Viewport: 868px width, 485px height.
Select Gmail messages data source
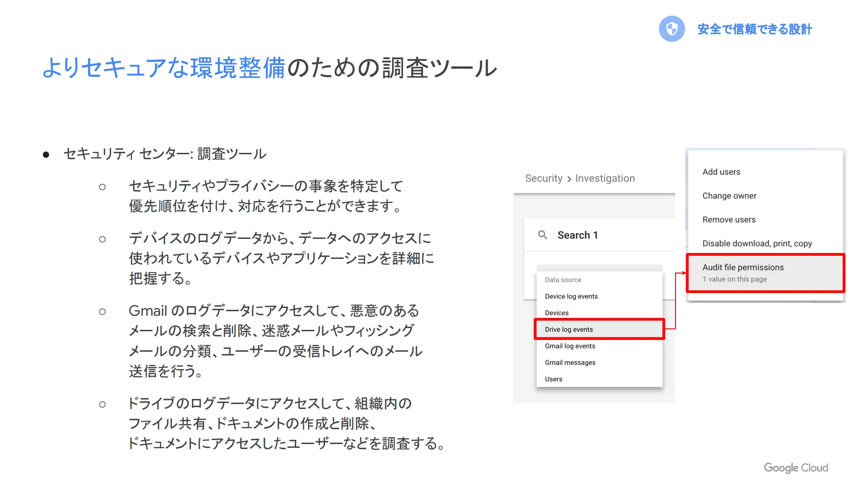coord(599,363)
